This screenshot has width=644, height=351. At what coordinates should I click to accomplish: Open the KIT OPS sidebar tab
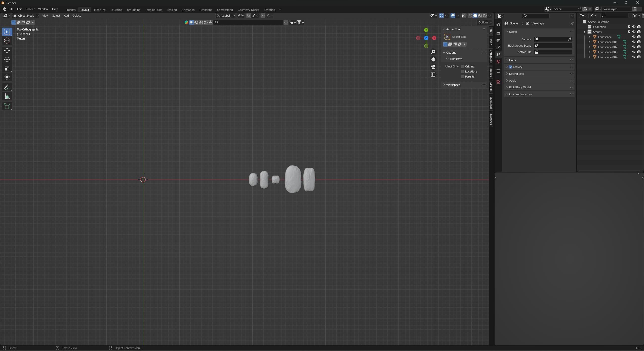tap(491, 87)
